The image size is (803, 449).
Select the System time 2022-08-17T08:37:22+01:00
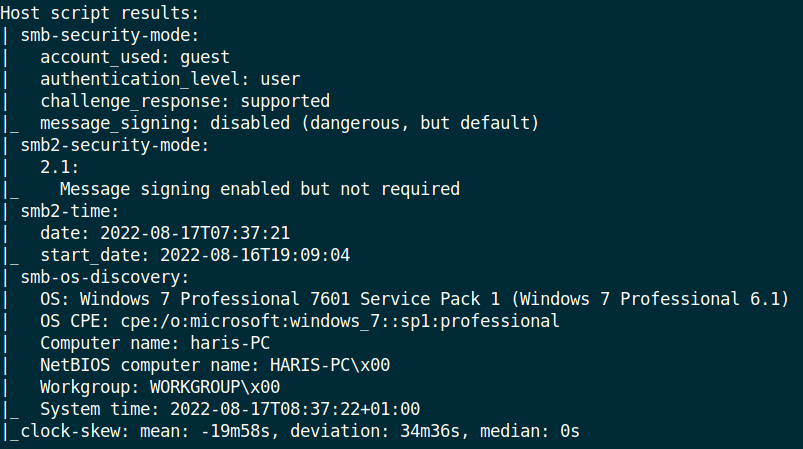[x=230, y=409]
